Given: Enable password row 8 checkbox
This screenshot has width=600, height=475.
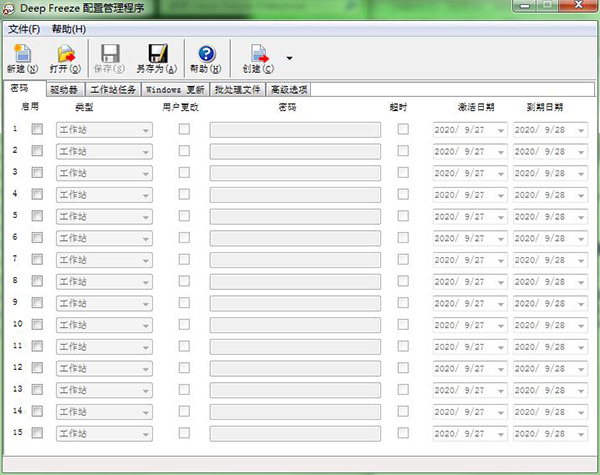Looking at the screenshot, I should [x=37, y=281].
